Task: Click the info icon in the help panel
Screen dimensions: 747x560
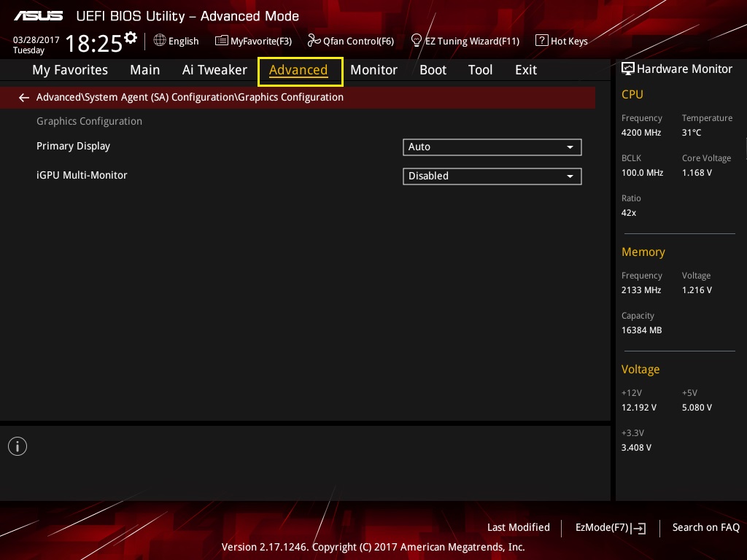Action: point(18,446)
